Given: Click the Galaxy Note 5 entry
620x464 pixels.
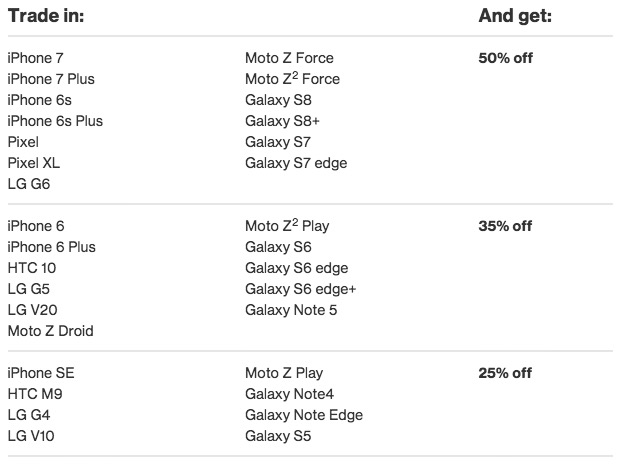Looking at the screenshot, I should tap(291, 310).
